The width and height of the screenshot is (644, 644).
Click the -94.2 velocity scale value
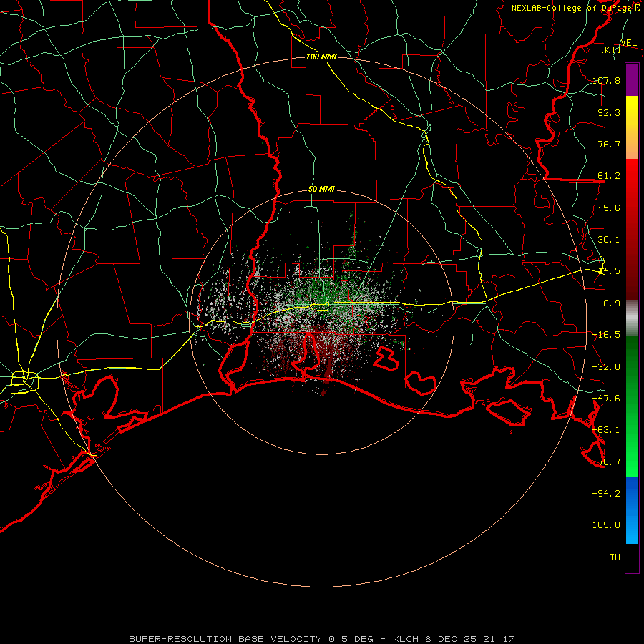pos(606,494)
